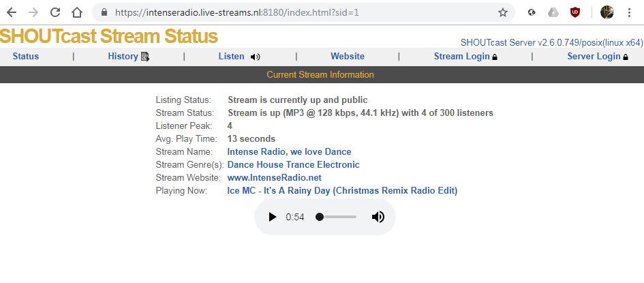Reload the current page
Viewport: 644px width, 283px height.
tap(55, 12)
